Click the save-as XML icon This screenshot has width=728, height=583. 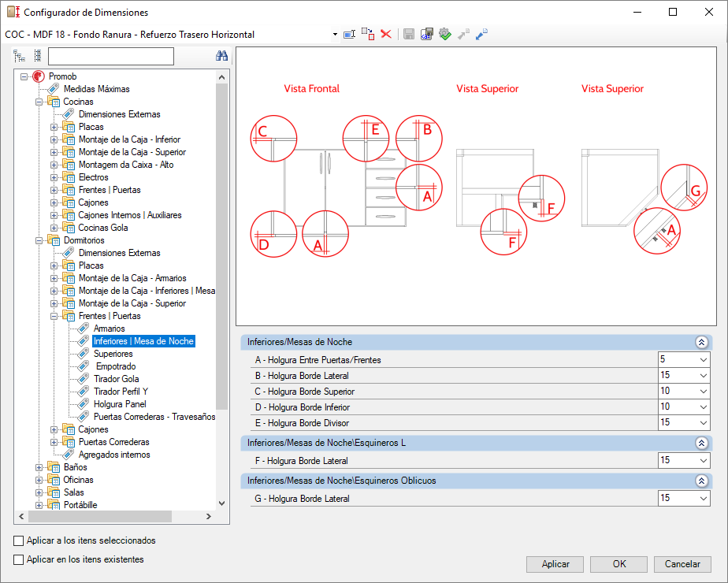tap(427, 35)
